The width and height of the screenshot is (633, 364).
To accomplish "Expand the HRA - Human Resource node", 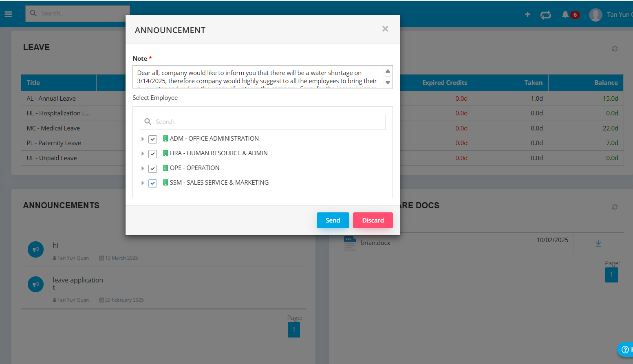I will pos(143,154).
